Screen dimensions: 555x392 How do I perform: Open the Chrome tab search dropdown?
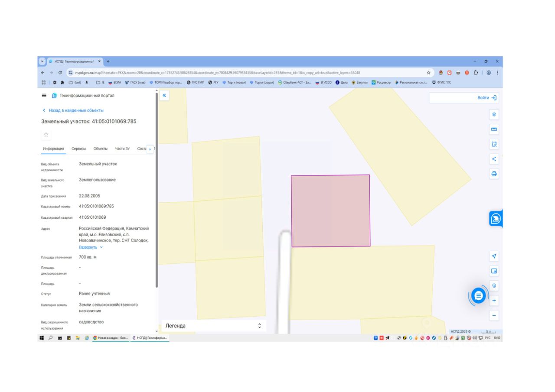click(42, 61)
